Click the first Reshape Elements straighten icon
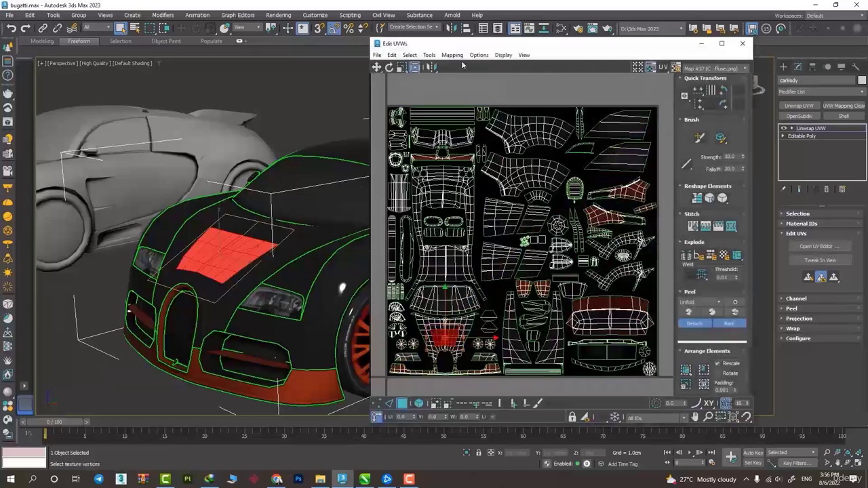Viewport: 868px width, 488px height. [696, 198]
